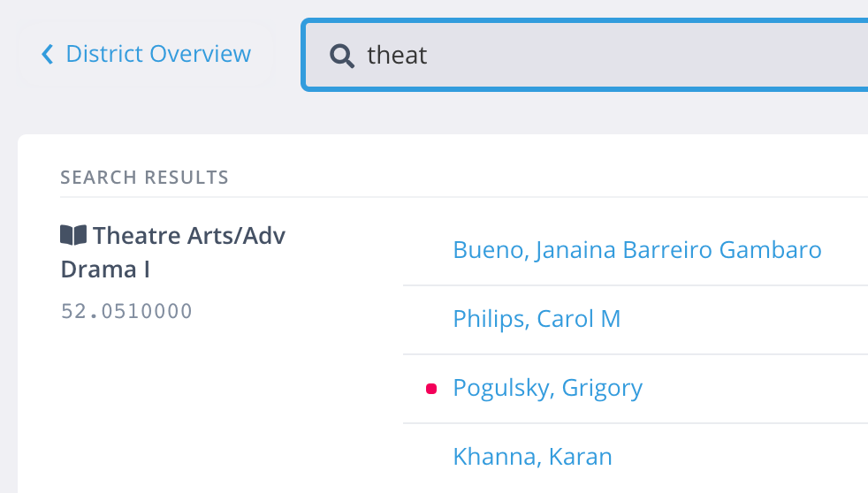Click the surname "Bueno" in first result
This screenshot has height=493, width=868.
[489, 250]
